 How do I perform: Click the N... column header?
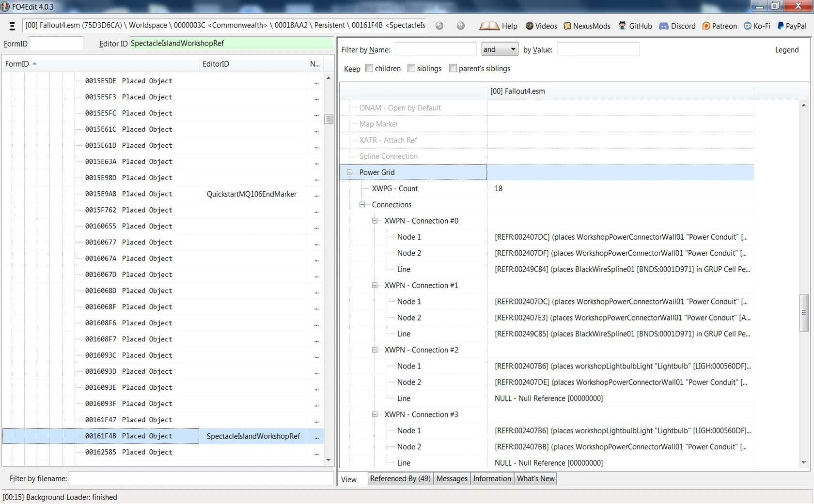click(x=315, y=64)
